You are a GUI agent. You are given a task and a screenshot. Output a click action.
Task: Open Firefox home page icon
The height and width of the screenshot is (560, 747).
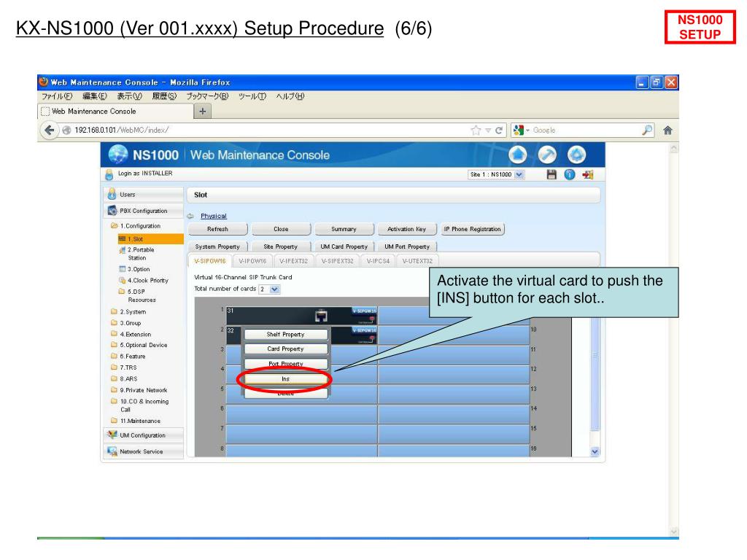click(x=667, y=130)
